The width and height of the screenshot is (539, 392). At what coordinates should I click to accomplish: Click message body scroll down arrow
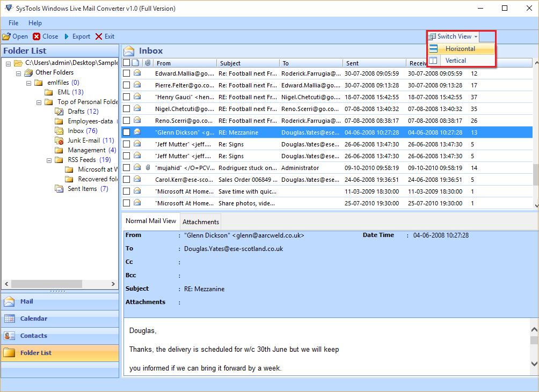click(x=534, y=364)
